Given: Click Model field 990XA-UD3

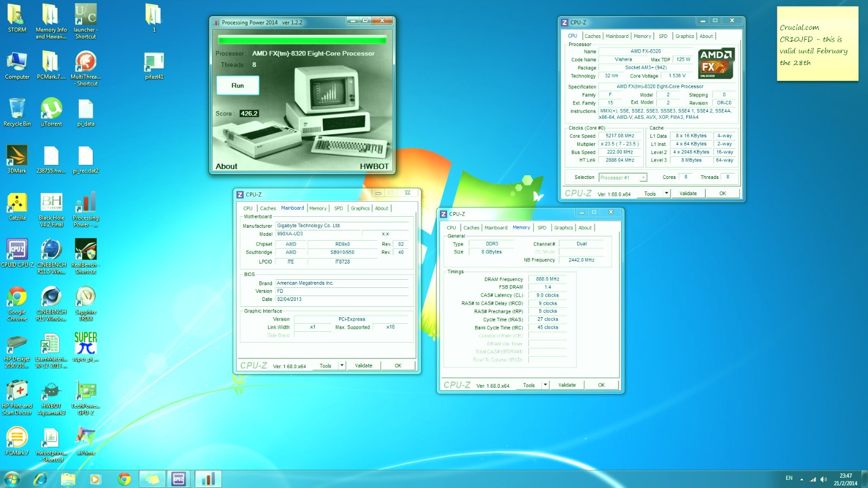Looking at the screenshot, I should pos(318,234).
